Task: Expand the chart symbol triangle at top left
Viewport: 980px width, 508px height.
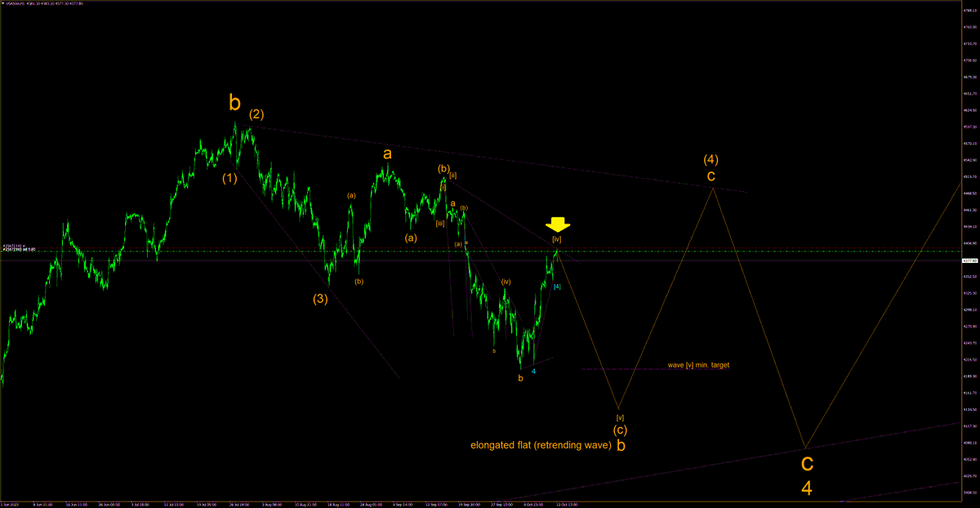Action: 3,3
